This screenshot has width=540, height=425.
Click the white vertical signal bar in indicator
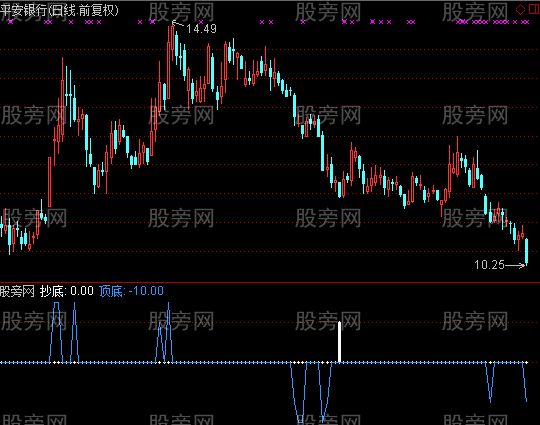(340, 342)
